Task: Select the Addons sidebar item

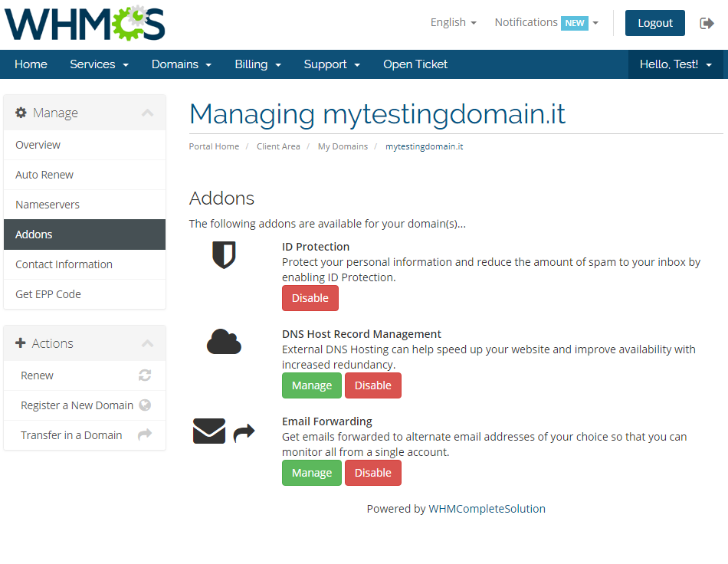Action: click(84, 234)
